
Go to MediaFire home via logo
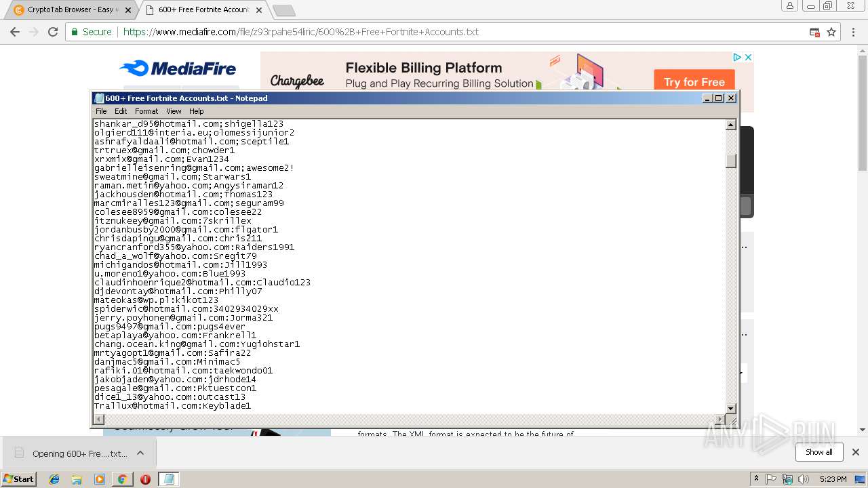(178, 68)
